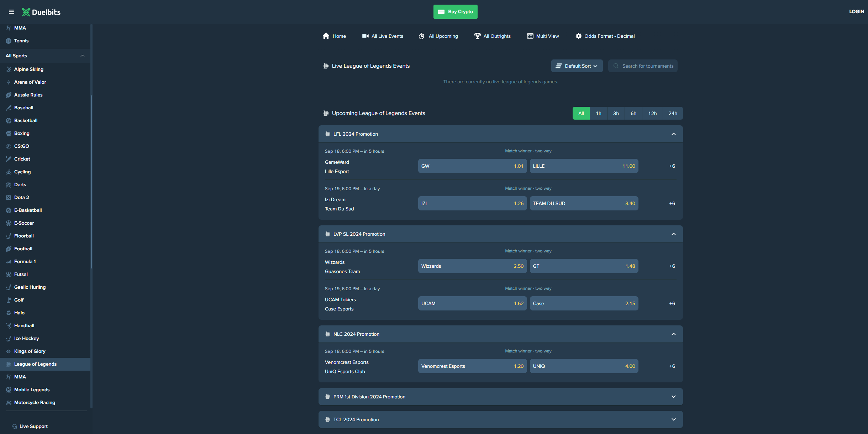Click the All Outrights trophy icon
The height and width of the screenshot is (434, 868).
pos(477,36)
